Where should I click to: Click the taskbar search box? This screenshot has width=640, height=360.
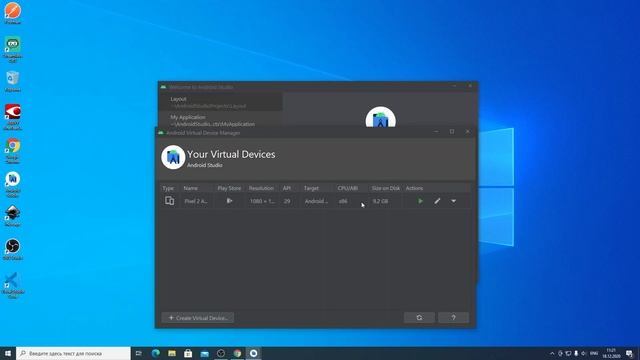(x=73, y=353)
